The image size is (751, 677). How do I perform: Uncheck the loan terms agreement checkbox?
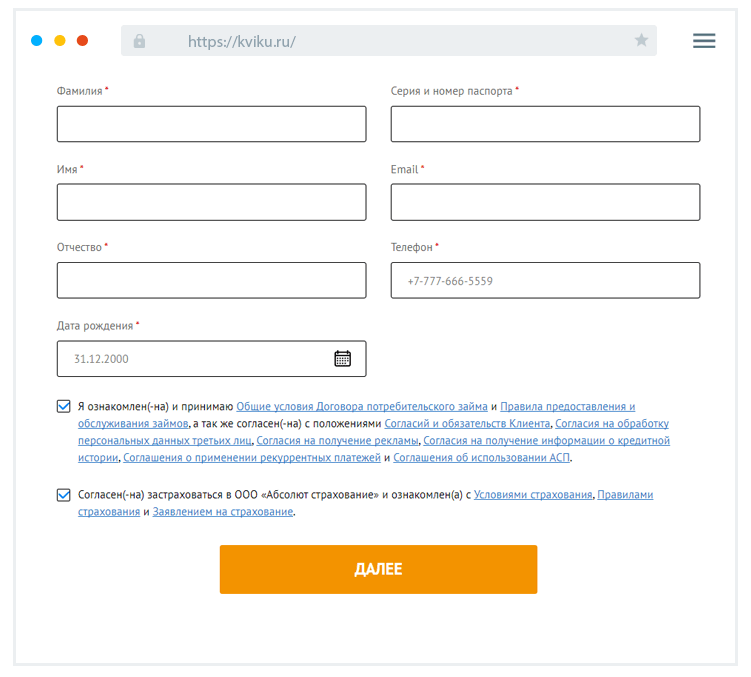point(64,407)
